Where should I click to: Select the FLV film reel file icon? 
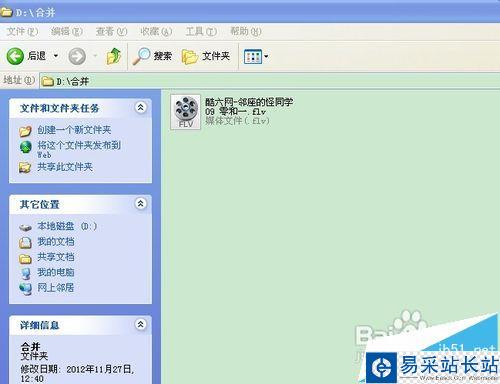[185, 112]
